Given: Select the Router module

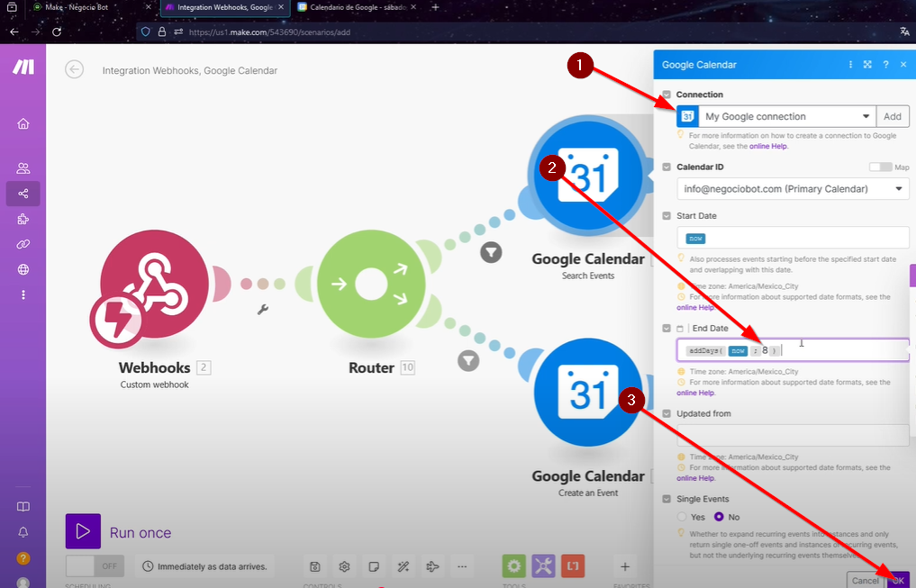Looking at the screenshot, I should click(x=371, y=285).
